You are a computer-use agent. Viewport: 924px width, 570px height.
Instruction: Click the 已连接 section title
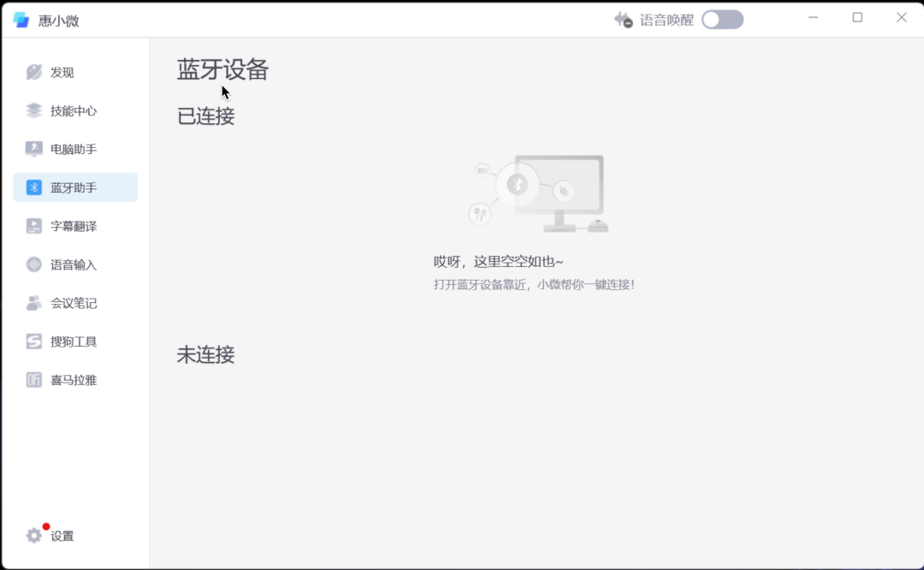tap(205, 116)
